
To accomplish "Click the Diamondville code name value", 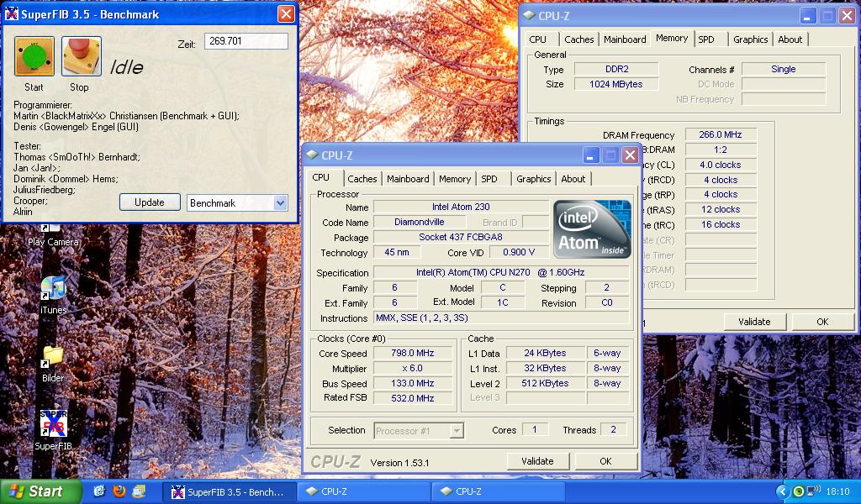I will pos(420,222).
